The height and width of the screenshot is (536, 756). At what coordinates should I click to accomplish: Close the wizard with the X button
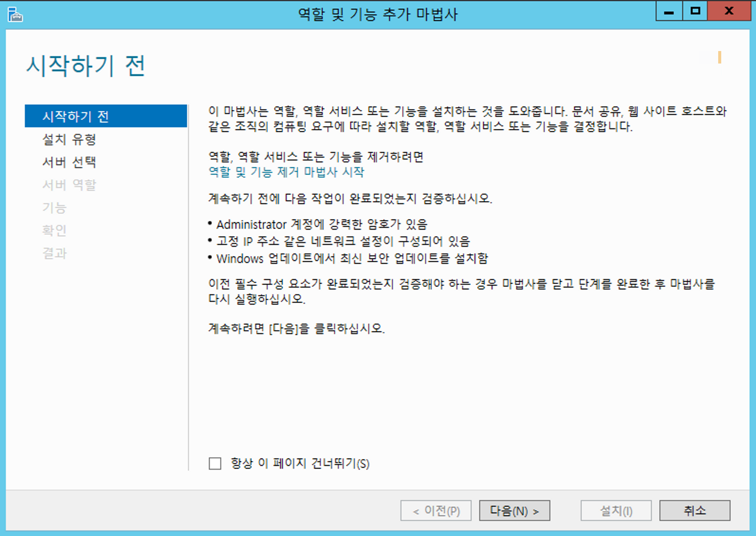click(728, 11)
